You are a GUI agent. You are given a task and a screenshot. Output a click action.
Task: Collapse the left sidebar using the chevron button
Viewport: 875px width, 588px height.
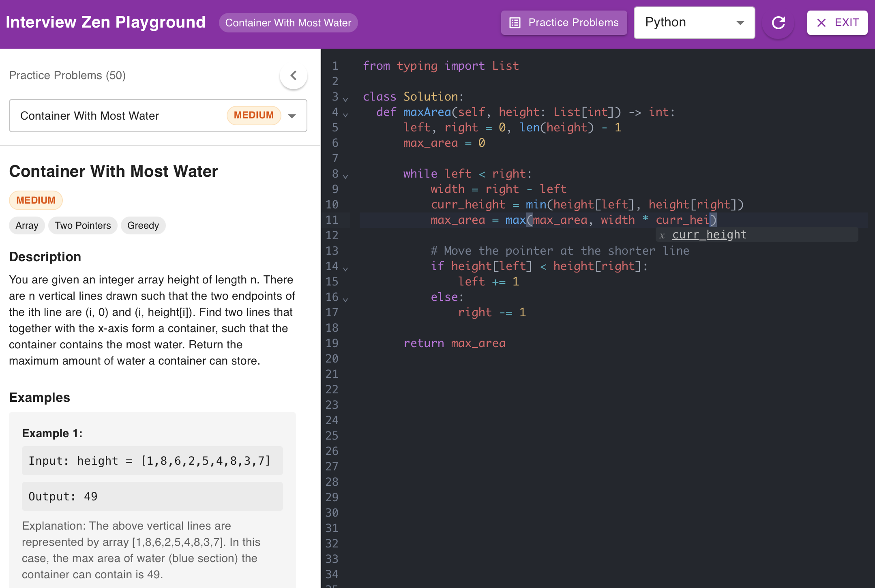294,75
